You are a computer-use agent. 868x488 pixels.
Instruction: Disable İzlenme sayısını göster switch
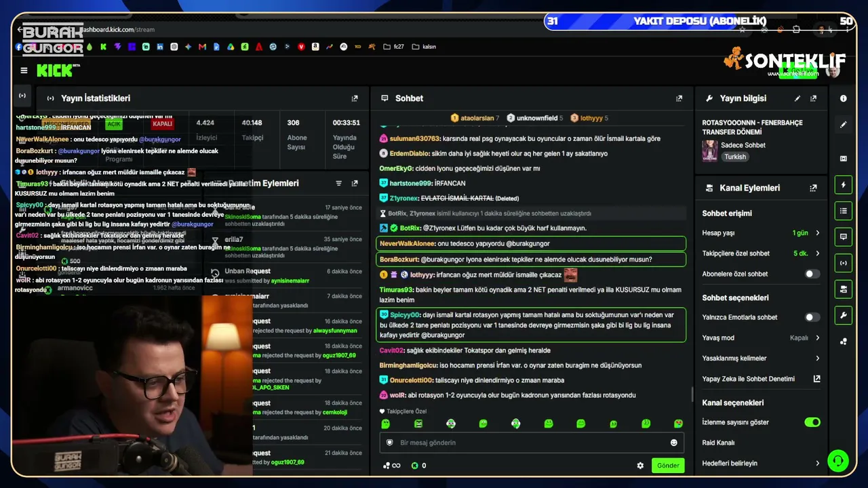click(812, 422)
